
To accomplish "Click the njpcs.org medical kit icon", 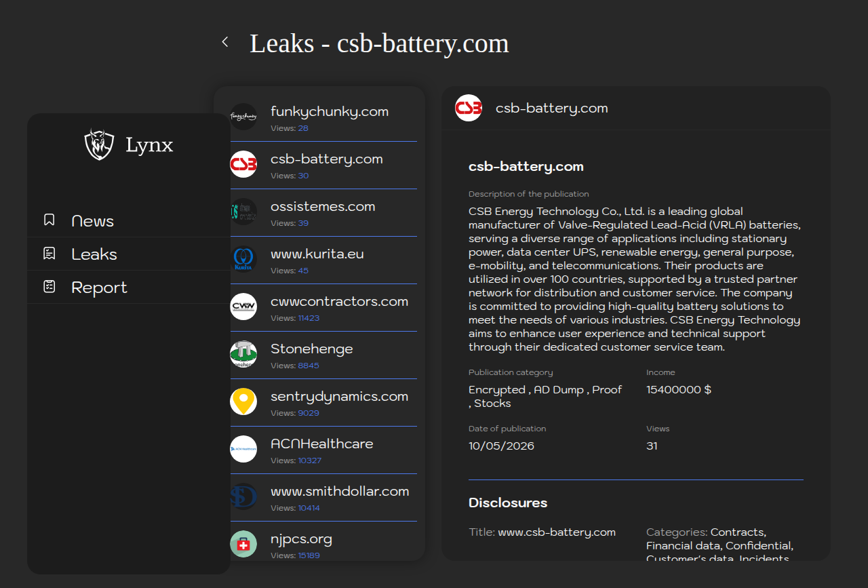I will click(x=243, y=544).
